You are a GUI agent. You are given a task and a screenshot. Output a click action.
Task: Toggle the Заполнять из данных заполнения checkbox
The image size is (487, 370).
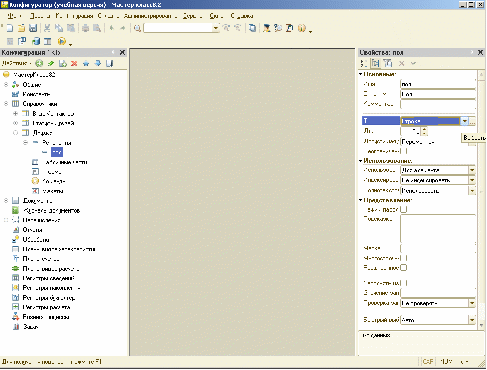[x=404, y=283]
